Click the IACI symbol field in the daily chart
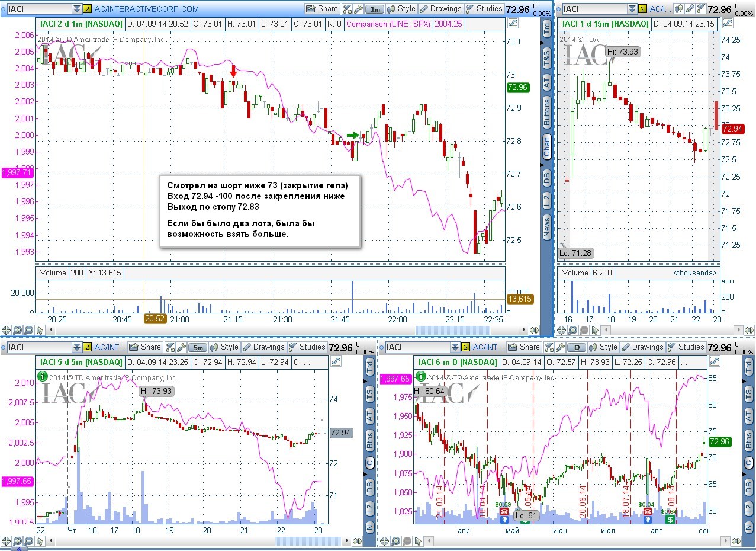Viewport: 756px width, 551px height. (x=418, y=347)
